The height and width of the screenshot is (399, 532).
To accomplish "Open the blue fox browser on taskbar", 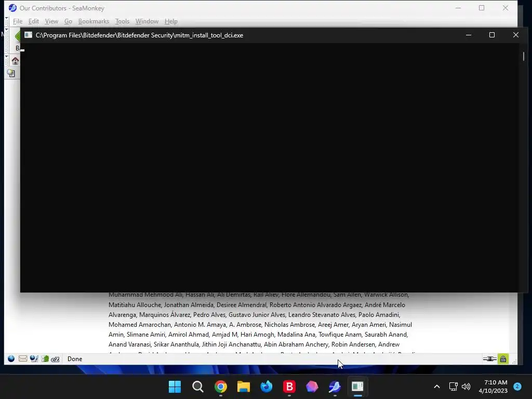I will click(267, 387).
